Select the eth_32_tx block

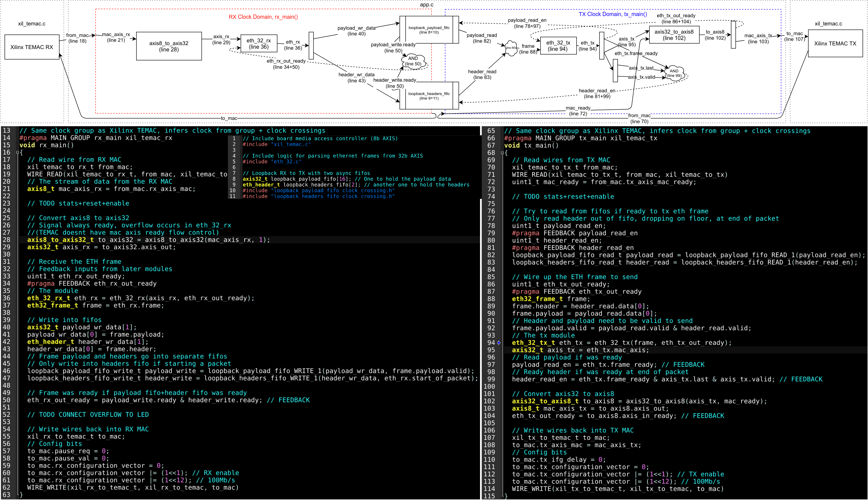[x=558, y=46]
